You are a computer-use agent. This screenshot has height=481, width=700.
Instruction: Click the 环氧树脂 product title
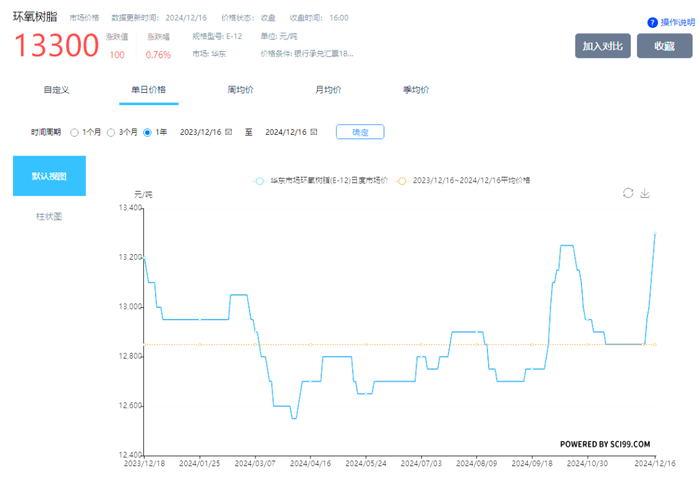[x=35, y=17]
